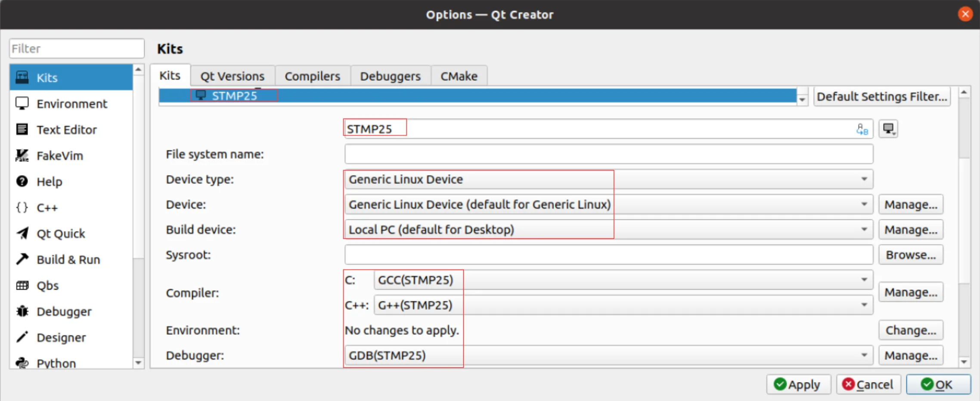Click the Sysroot text field
Screen dimensions: 980x401
click(609, 255)
